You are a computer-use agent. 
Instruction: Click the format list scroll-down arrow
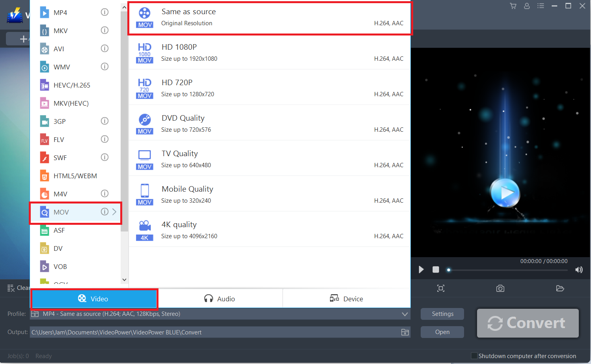[124, 280]
